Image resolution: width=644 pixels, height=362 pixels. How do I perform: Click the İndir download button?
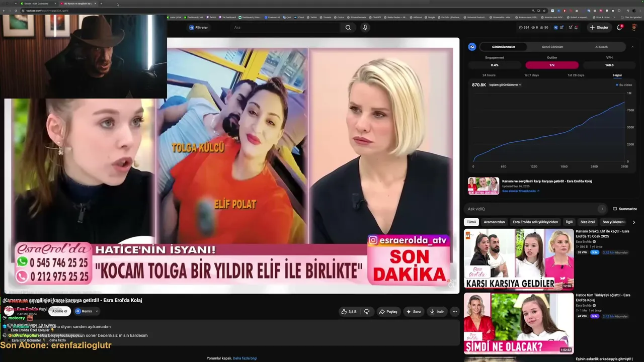(436, 312)
